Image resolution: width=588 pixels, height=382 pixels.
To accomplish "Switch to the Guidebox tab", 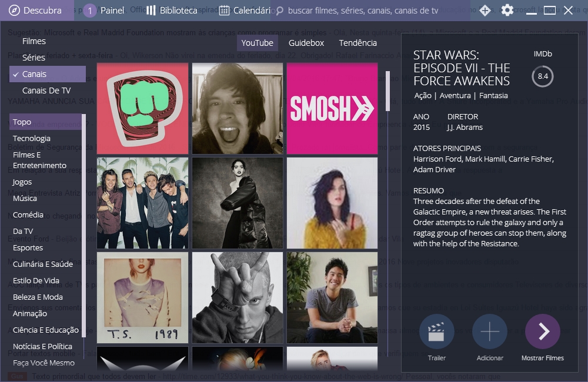I will (306, 43).
